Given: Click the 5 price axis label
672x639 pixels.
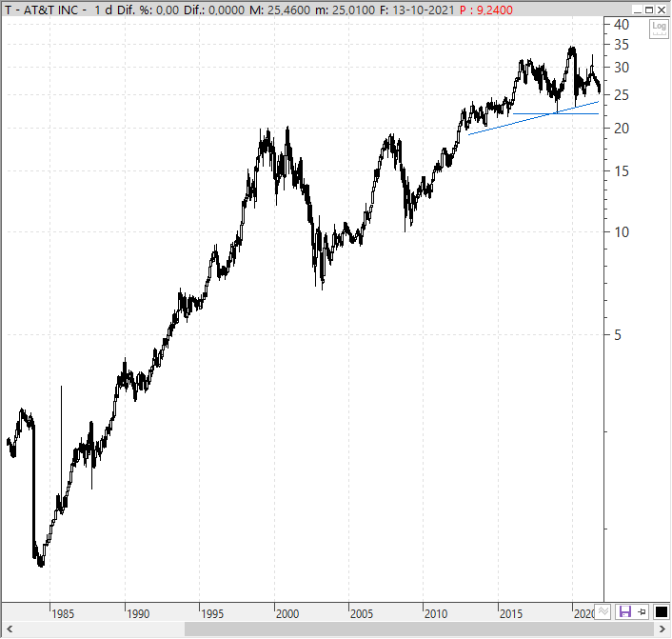Looking at the screenshot, I should coord(618,335).
